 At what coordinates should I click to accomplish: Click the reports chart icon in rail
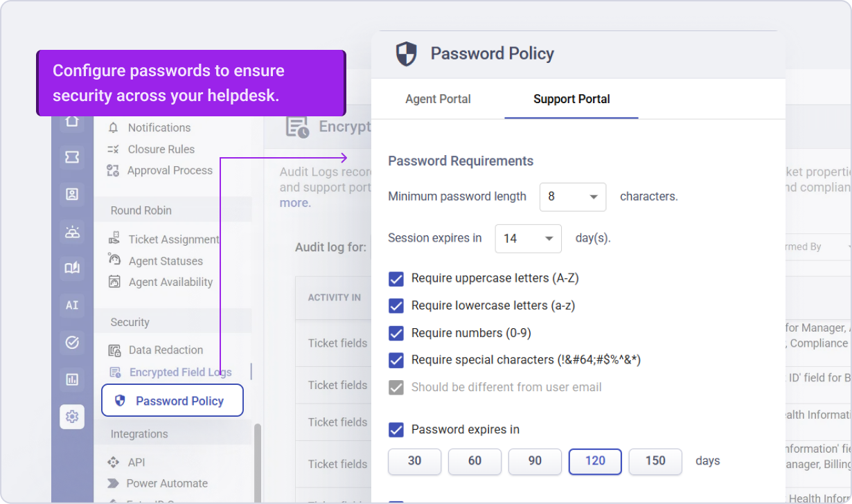[72, 379]
